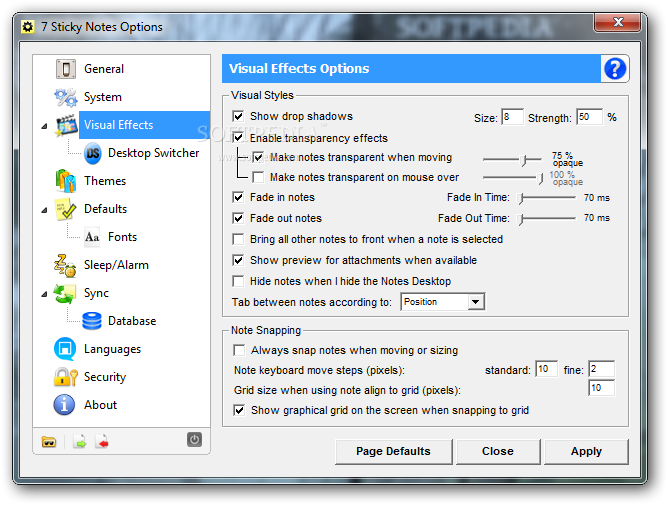Viewport: 668px width, 505px height.
Task: Toggle Fade in notes checkbox
Action: (x=238, y=197)
